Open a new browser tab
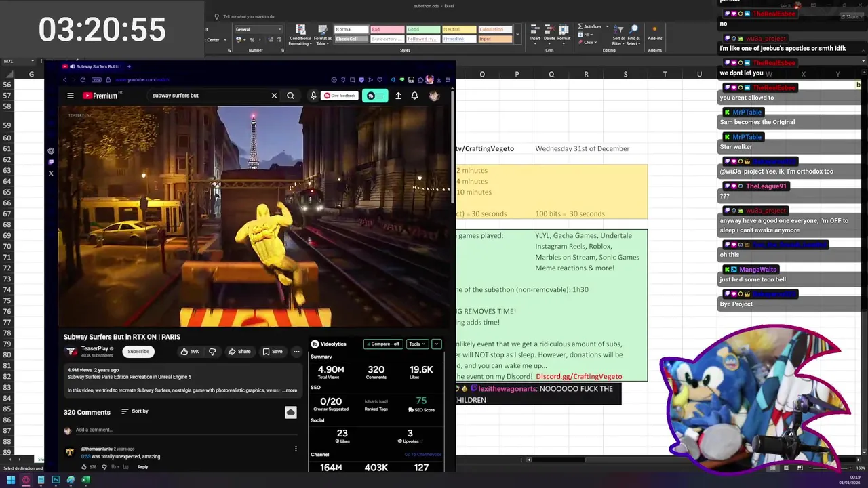This screenshot has height=488, width=868. 129,66
